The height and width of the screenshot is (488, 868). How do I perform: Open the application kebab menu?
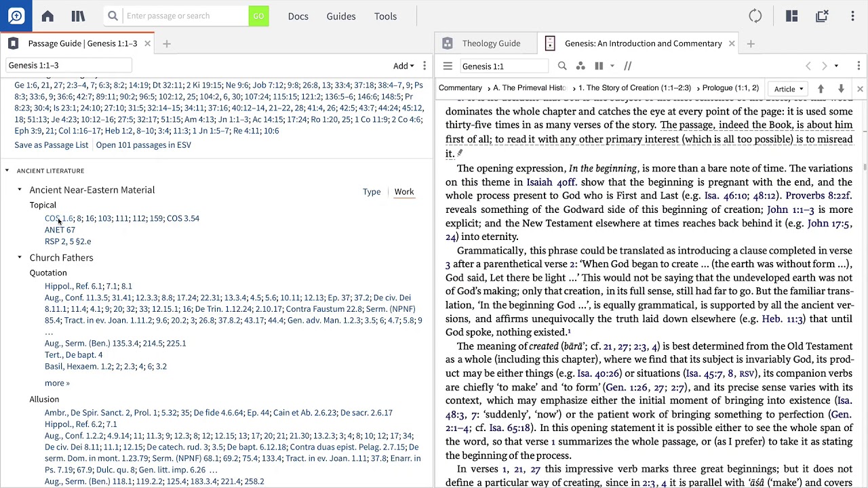click(853, 16)
